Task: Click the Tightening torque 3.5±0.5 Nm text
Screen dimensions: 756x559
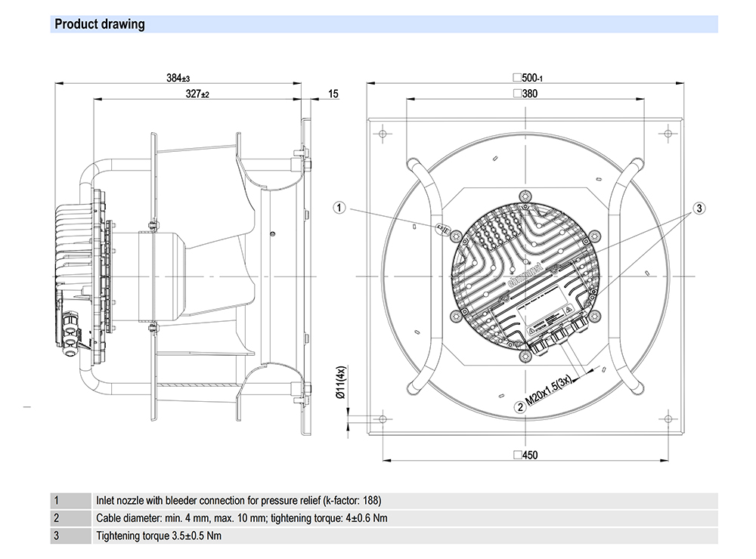Action: (159, 536)
